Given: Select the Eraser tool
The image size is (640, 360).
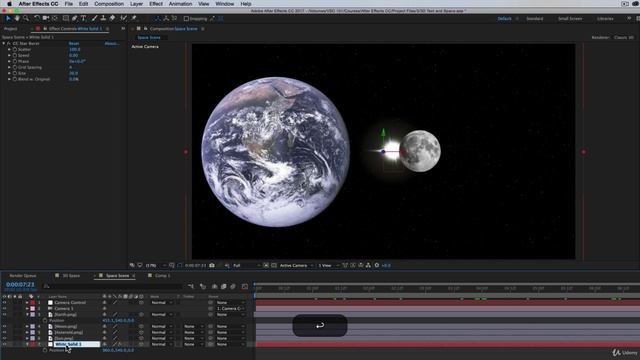Looking at the screenshot, I should [112, 18].
